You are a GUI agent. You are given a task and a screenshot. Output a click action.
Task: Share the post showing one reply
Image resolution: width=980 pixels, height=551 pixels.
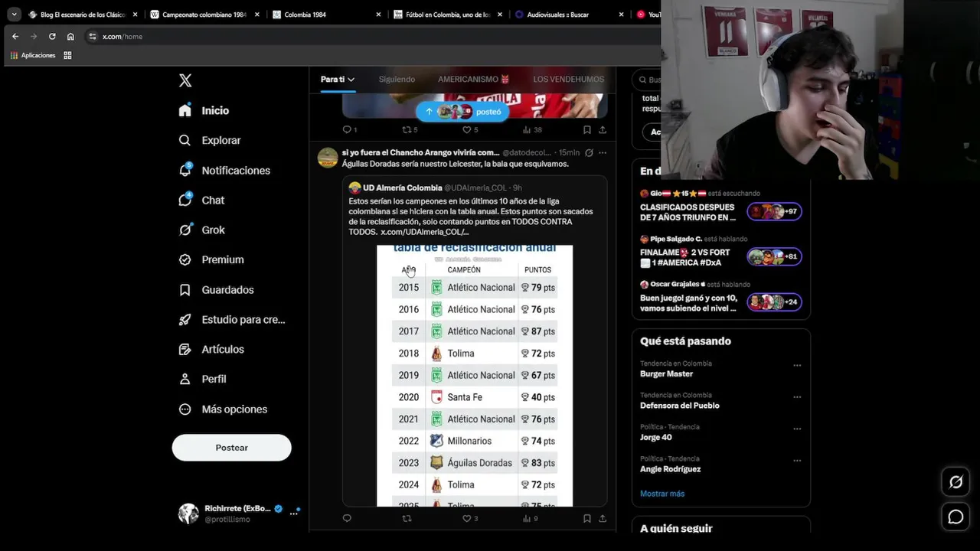pos(603,129)
